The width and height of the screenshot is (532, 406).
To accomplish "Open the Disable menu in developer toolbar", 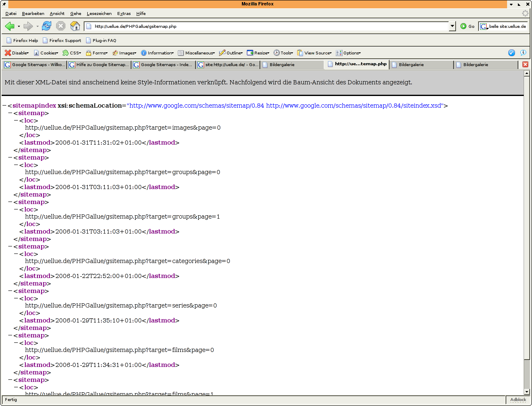I will tap(17, 53).
